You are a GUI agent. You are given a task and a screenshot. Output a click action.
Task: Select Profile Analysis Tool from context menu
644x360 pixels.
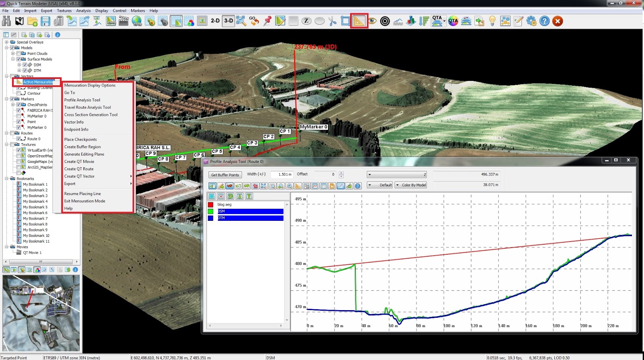[x=82, y=100]
